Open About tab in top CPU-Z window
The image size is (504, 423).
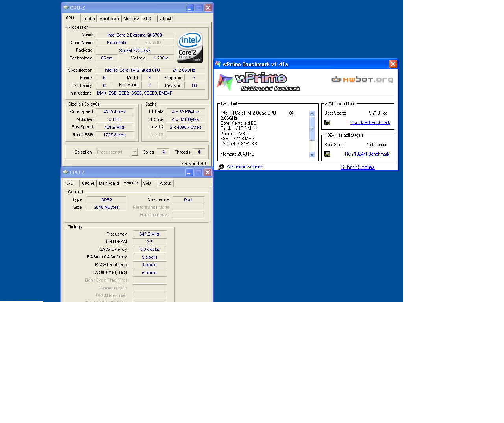[x=166, y=19]
